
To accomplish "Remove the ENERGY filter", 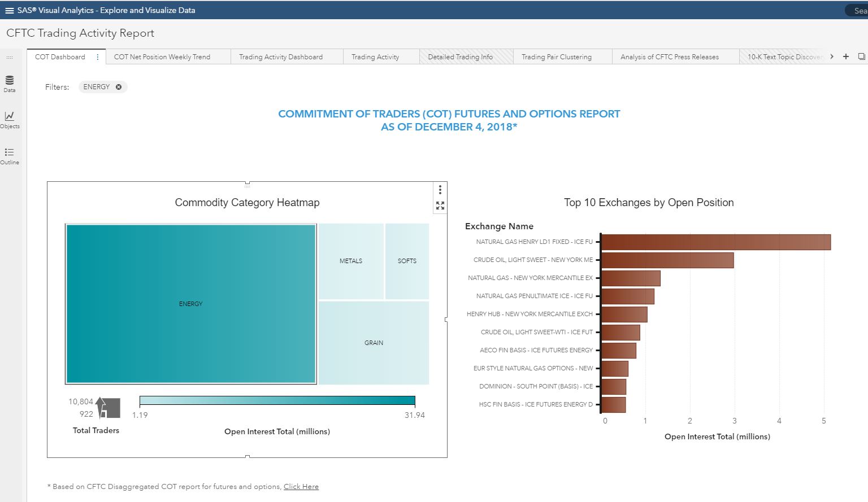I will [119, 87].
